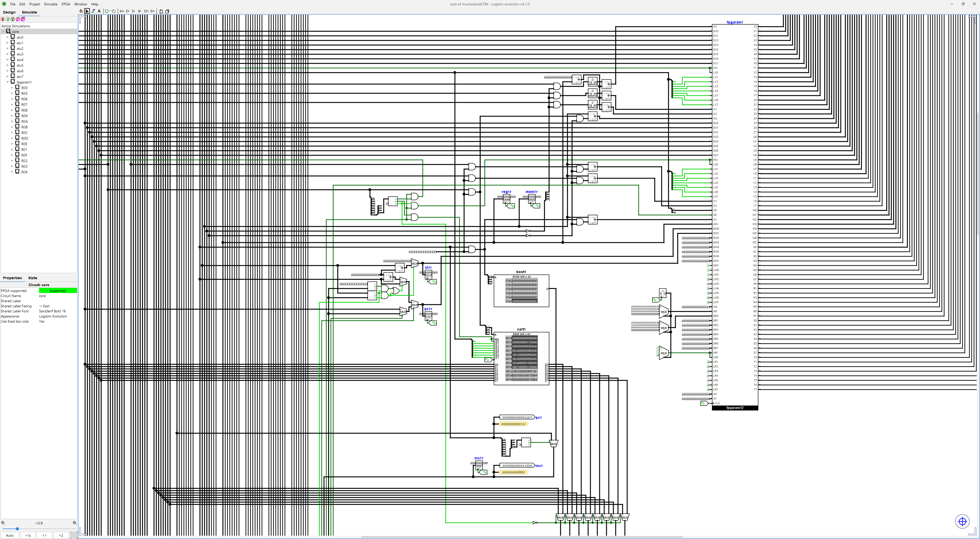
Task: Pick the XOR gate tool
Action: (x=140, y=11)
